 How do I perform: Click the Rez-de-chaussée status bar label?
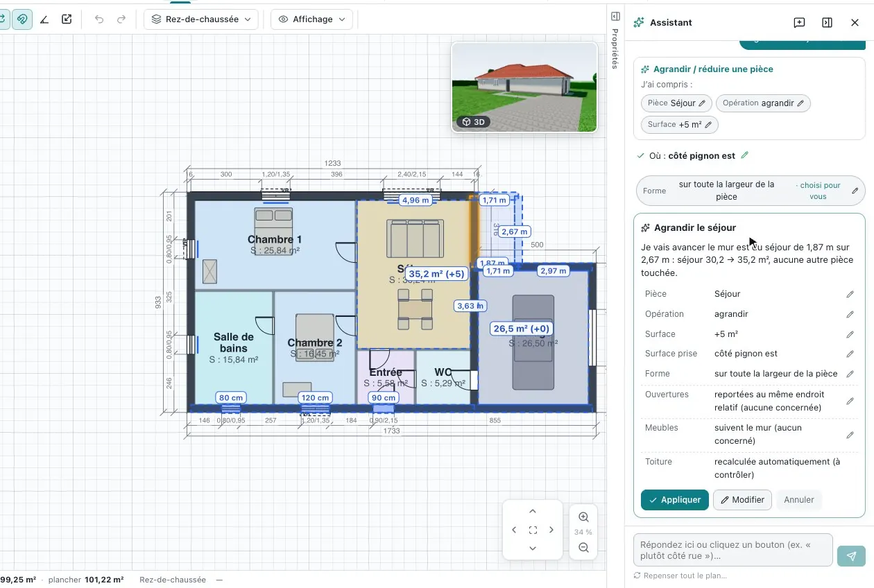(x=173, y=580)
